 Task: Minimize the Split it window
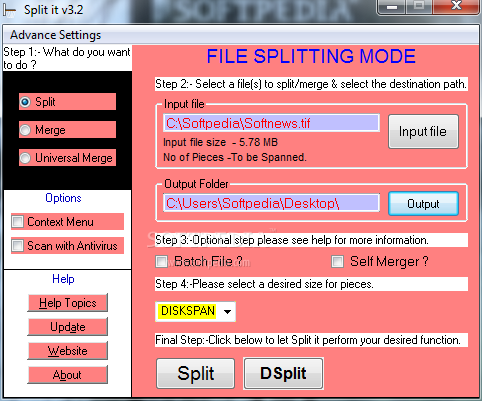392,7
